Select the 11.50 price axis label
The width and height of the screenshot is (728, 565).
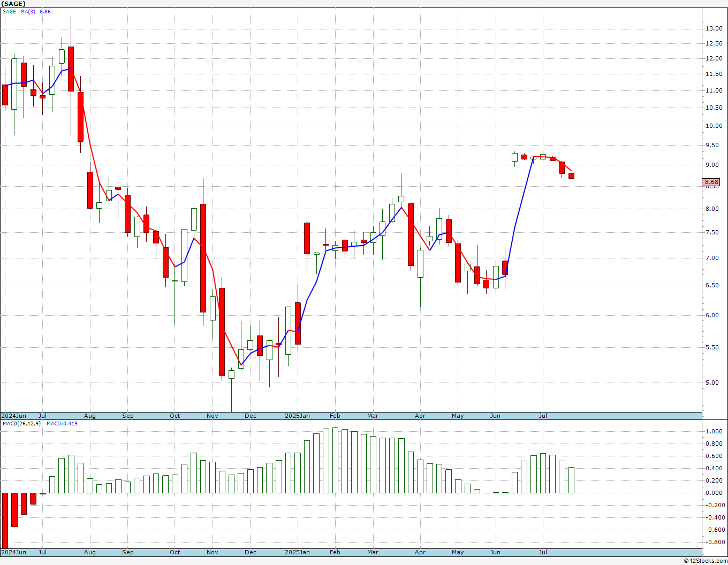(714, 74)
